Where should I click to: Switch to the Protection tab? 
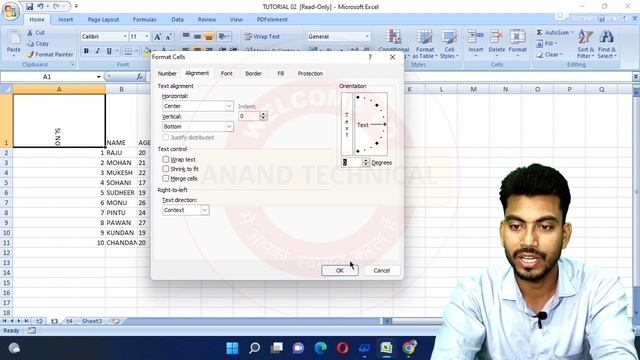(310, 73)
